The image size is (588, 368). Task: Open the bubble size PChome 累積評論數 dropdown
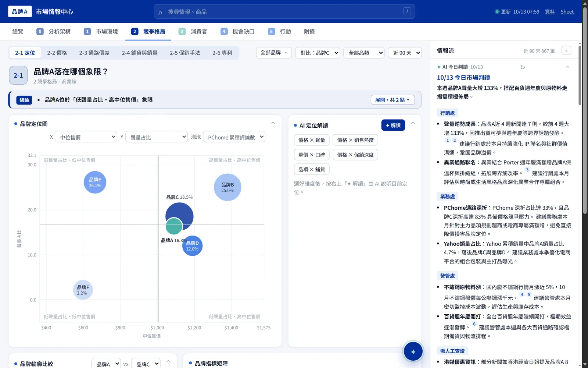234,137
